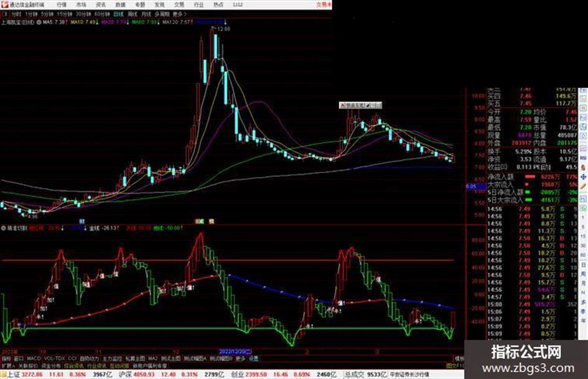Image resolution: width=588 pixels, height=379 pixels.
Task: Click the MA5 value label
Action: pyautogui.click(x=55, y=22)
